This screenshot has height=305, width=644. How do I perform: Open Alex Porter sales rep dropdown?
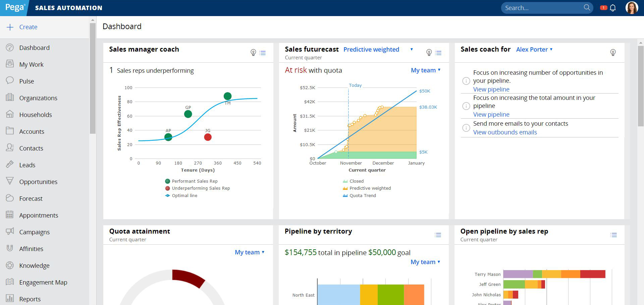tap(534, 50)
